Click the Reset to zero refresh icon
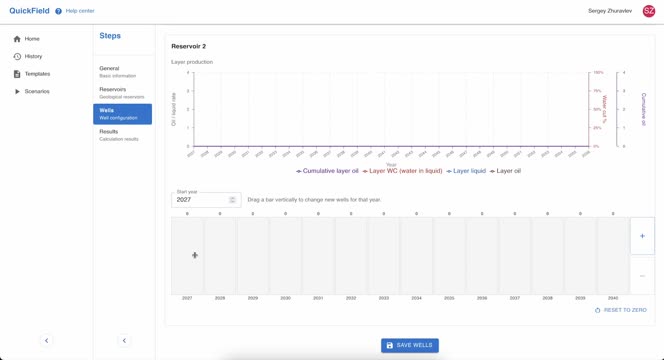This screenshot has height=360, width=664. tap(598, 310)
